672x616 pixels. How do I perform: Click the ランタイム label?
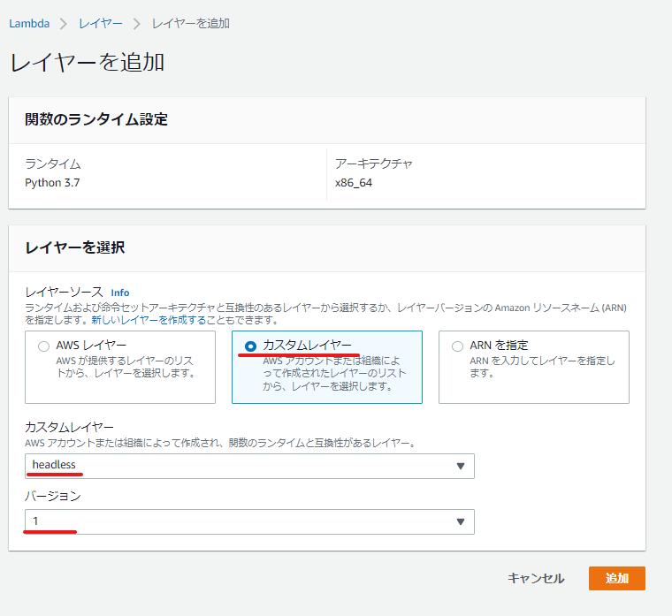(53, 164)
